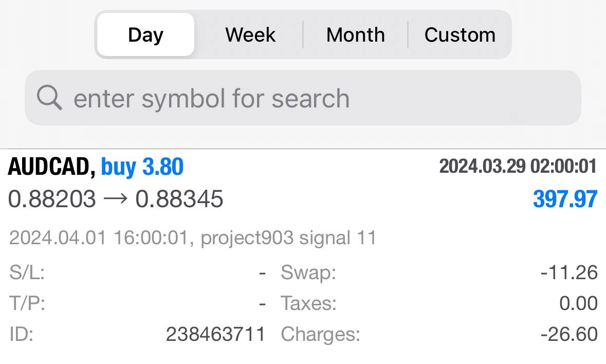
Task: Select the Day period tab
Action: tap(145, 35)
